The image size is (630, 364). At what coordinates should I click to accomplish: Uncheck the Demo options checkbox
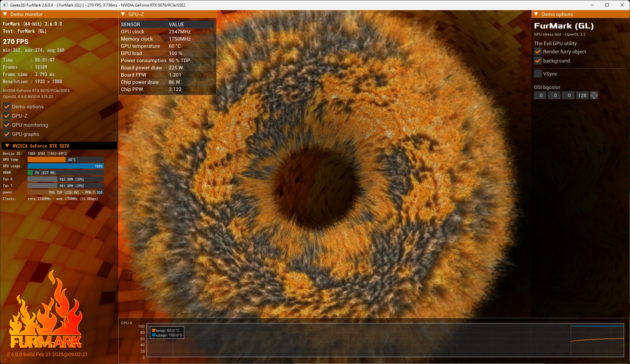pos(7,106)
